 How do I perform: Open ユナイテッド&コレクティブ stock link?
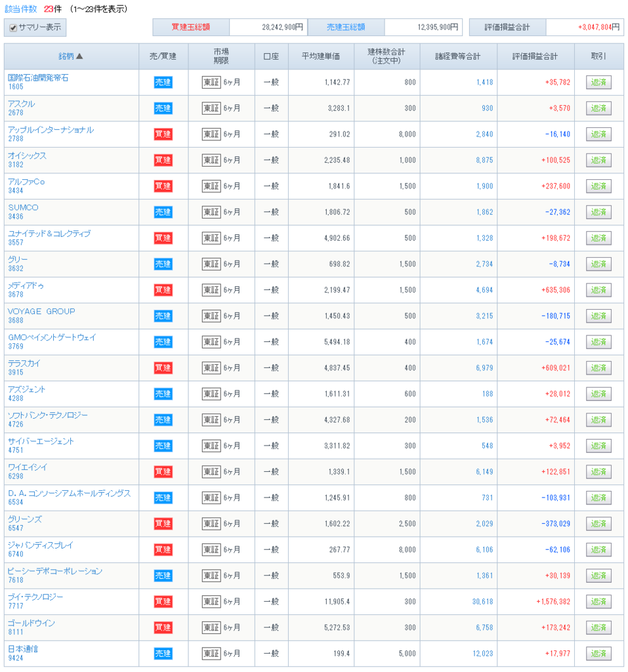click(x=49, y=233)
